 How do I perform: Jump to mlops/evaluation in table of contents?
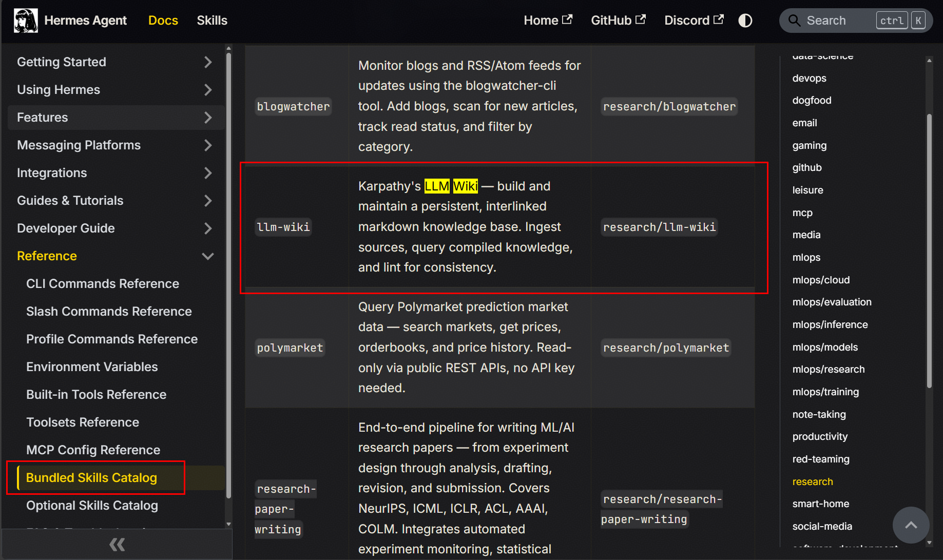[x=832, y=302]
